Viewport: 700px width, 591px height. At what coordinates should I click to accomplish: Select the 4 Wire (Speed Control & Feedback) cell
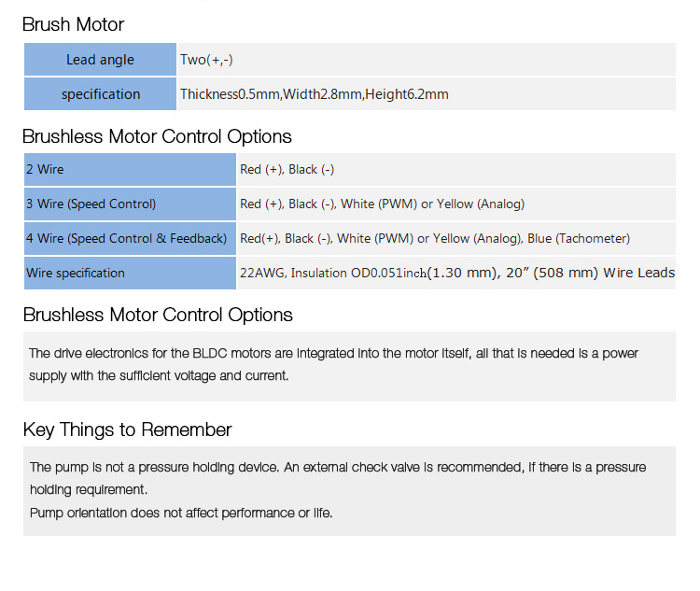pos(130,238)
